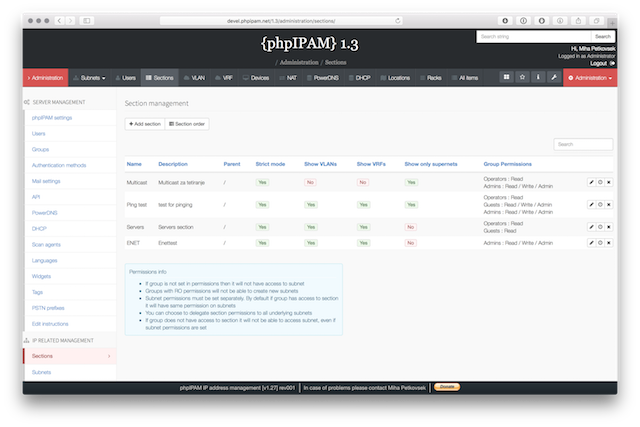Click the dashboard grid icon in top toolbar
Image resolution: width=640 pixels, height=427 pixels.
506,77
